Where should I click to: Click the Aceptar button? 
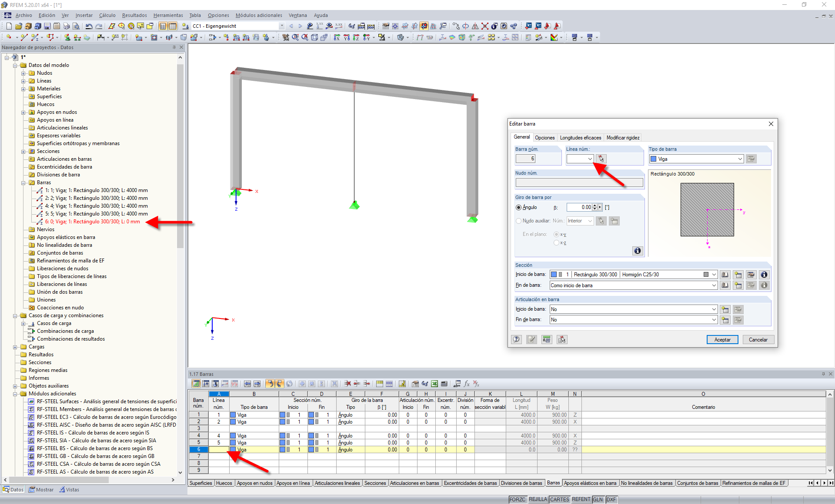(722, 340)
